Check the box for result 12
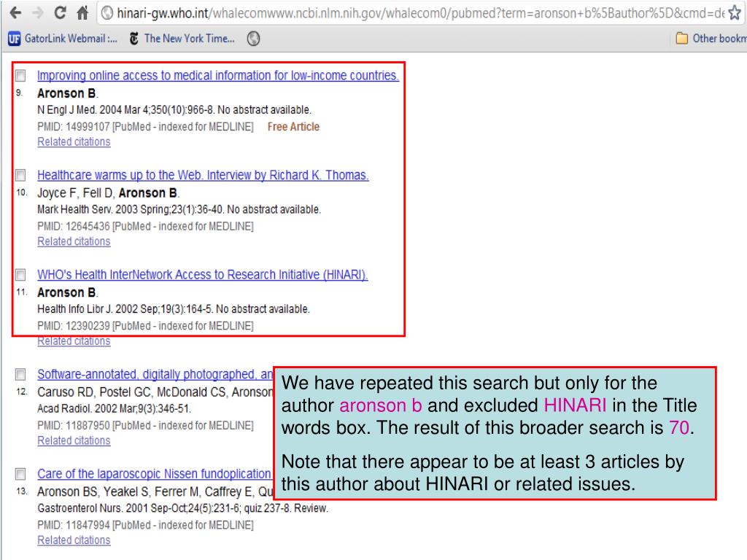This screenshot has width=747, height=560. pyautogui.click(x=20, y=375)
